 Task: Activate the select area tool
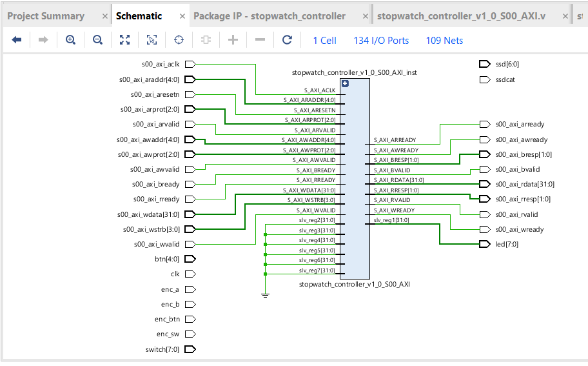[x=152, y=40]
